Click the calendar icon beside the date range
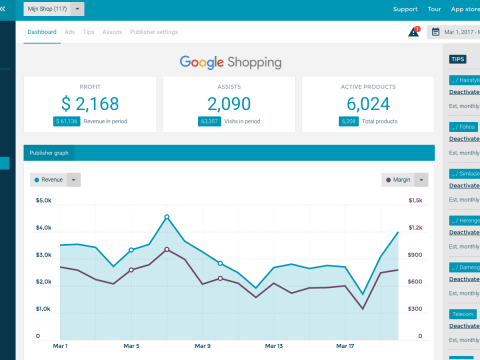This screenshot has width=480, height=360. coord(435,32)
